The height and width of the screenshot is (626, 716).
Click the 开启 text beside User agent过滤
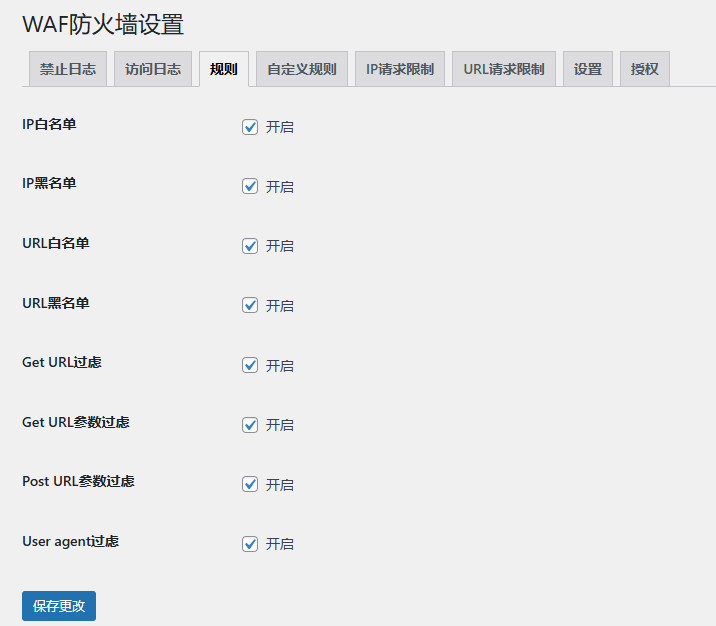(280, 544)
